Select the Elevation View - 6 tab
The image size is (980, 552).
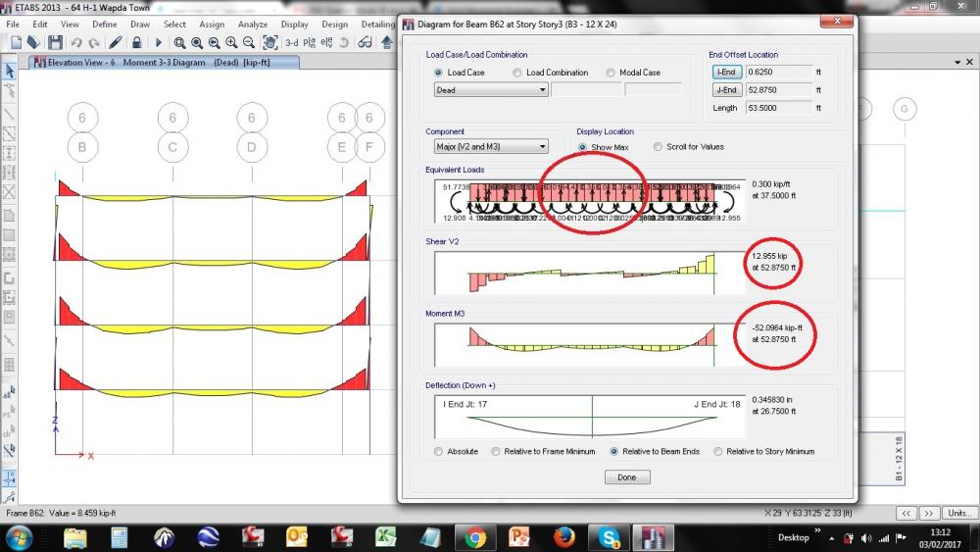pos(165,62)
